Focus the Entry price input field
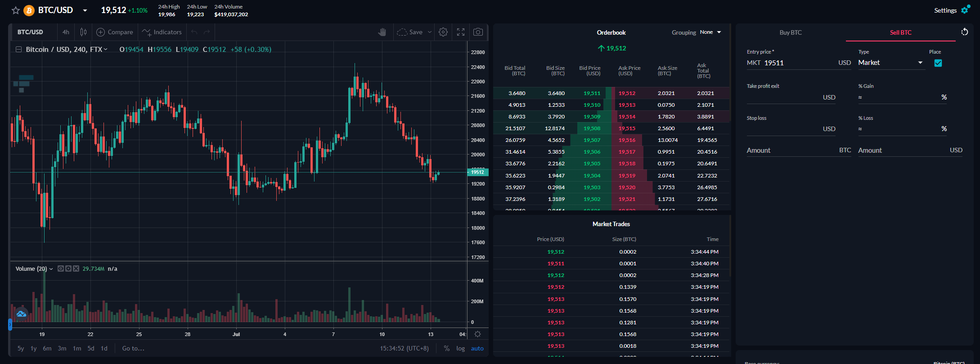 tap(799, 63)
